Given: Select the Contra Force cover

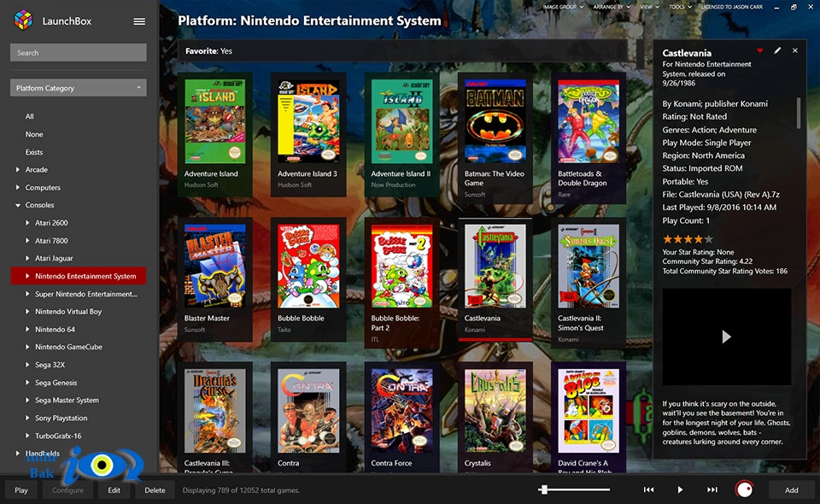Looking at the screenshot, I should [401, 411].
